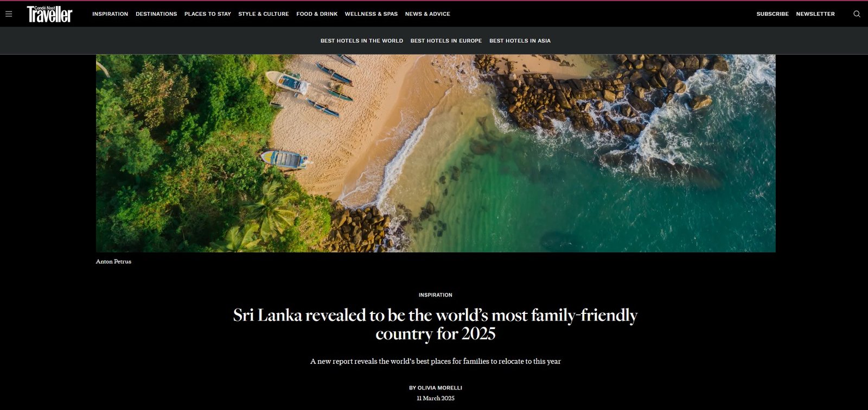Open Best Hotels in Europe

tap(446, 41)
